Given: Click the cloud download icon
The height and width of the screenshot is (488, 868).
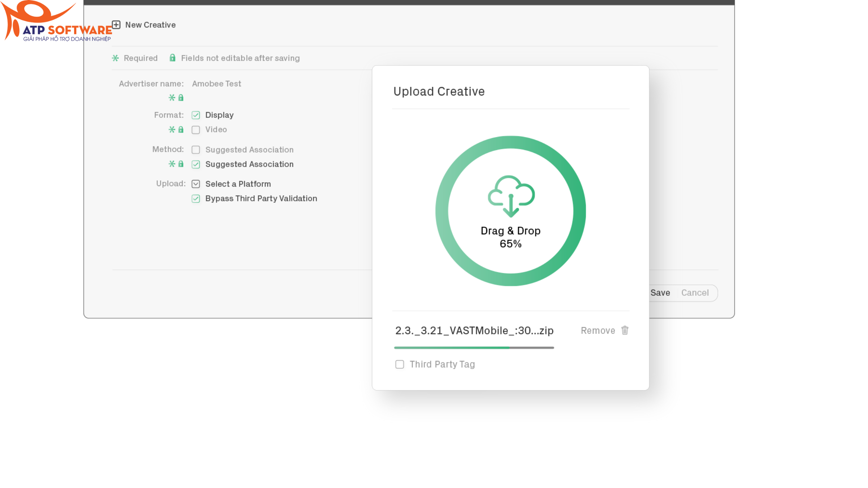Looking at the screenshot, I should [511, 196].
